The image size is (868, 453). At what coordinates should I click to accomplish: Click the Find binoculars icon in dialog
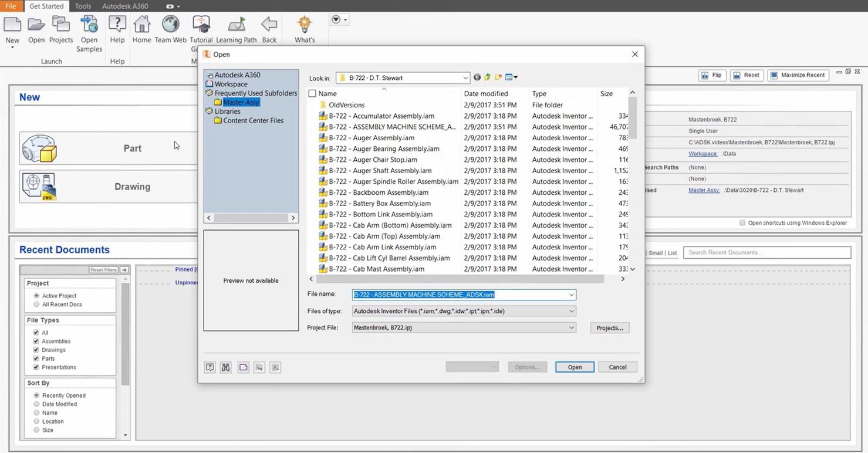226,367
